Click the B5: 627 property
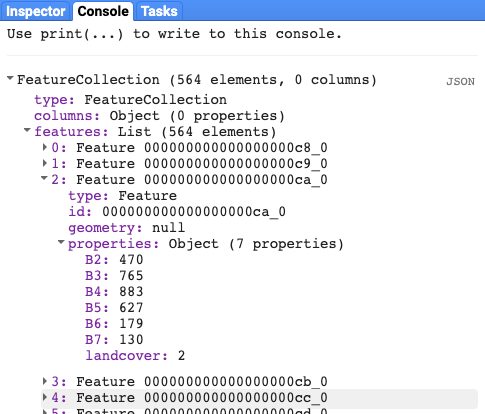The image size is (485, 414). (114, 308)
